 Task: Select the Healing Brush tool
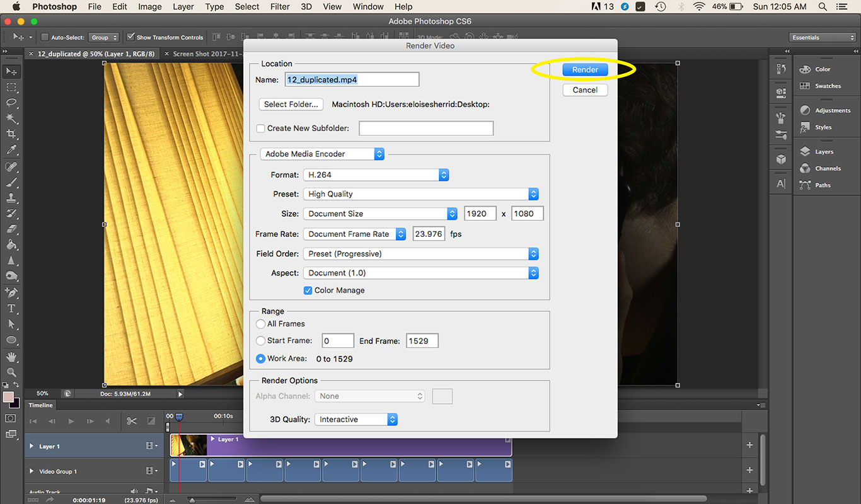click(11, 167)
